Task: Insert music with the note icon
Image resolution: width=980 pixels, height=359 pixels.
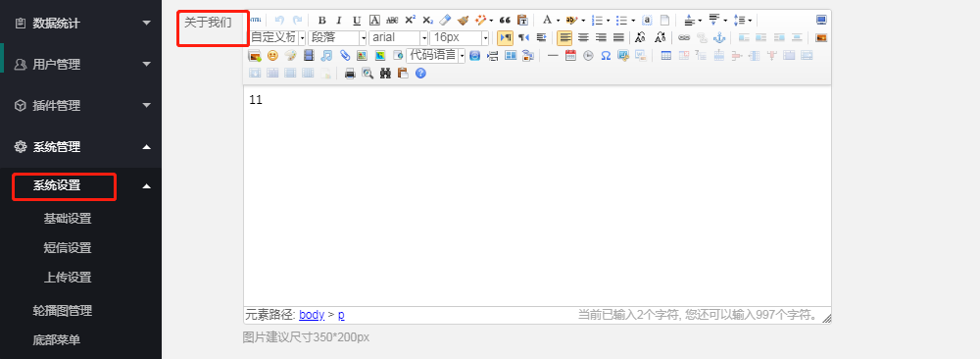Action: click(x=326, y=56)
